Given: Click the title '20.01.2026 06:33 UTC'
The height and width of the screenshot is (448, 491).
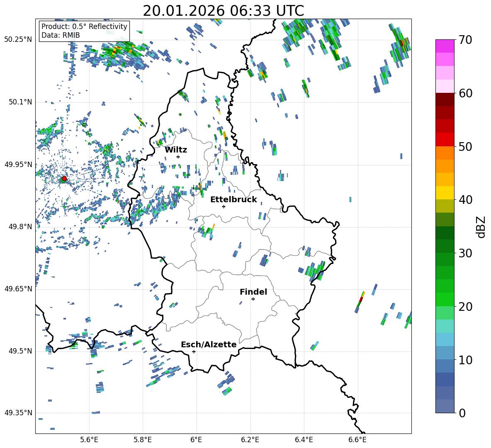Looking at the screenshot, I should tap(223, 11).
